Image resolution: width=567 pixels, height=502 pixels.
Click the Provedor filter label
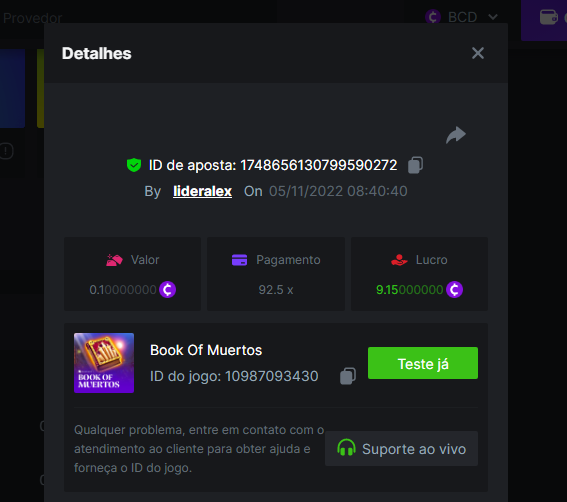coord(33,18)
